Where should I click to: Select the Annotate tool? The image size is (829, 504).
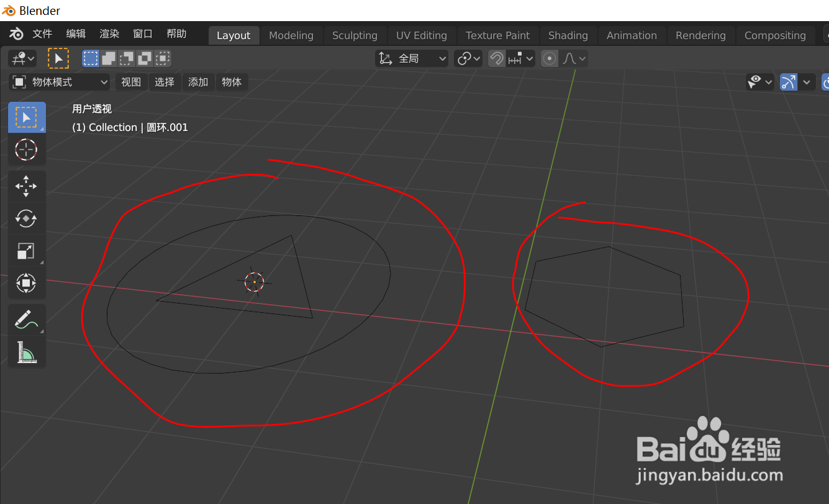click(26, 319)
